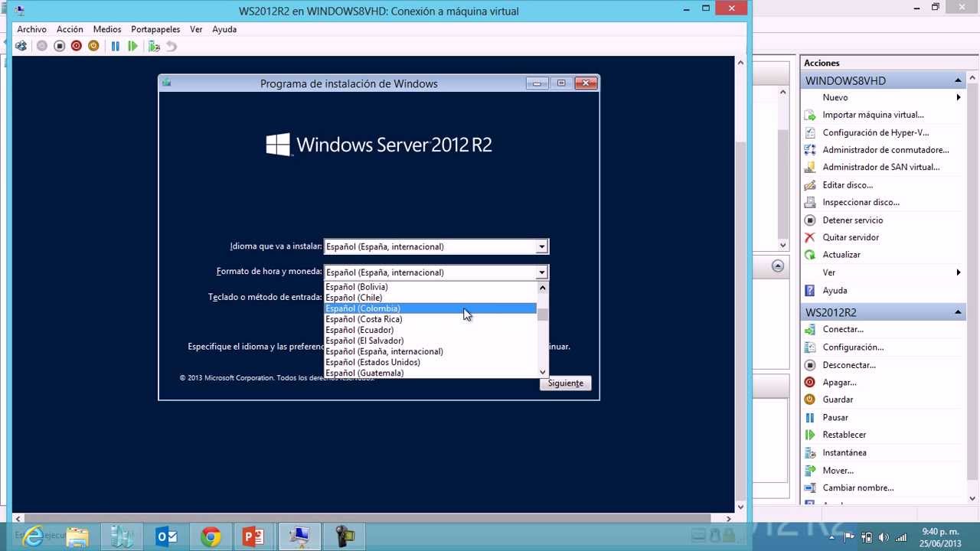The image size is (980, 551).
Task: Click the Apagar red power icon
Action: (810, 383)
